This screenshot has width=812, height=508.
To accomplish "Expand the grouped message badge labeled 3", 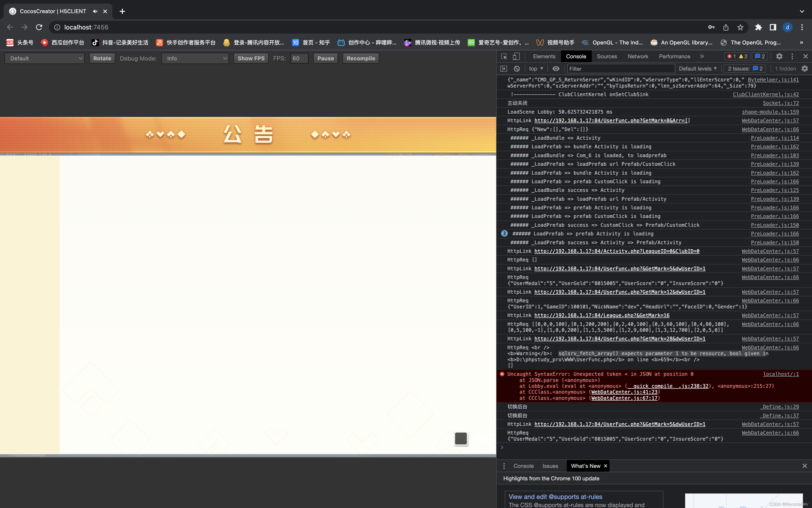I will coord(504,234).
